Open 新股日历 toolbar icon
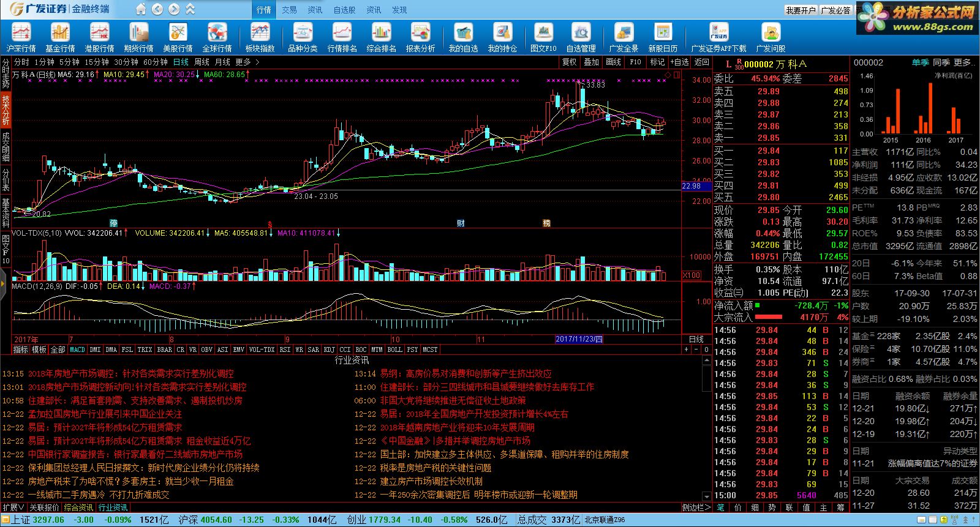The height and width of the screenshot is (527, 980). 663,38
